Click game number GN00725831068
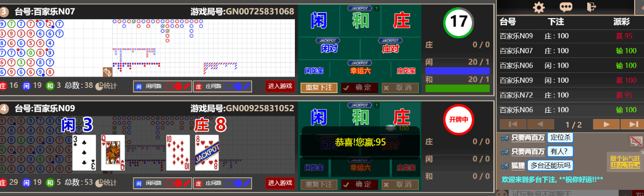644x196 pixels. tap(260, 11)
